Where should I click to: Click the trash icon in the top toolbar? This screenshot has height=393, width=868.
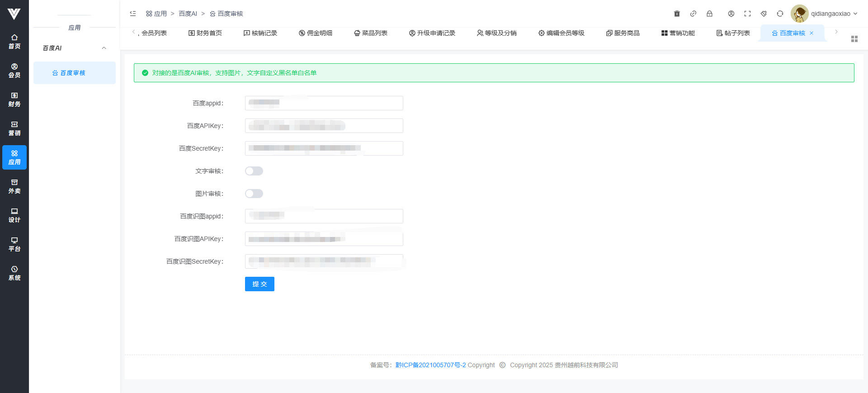point(677,14)
